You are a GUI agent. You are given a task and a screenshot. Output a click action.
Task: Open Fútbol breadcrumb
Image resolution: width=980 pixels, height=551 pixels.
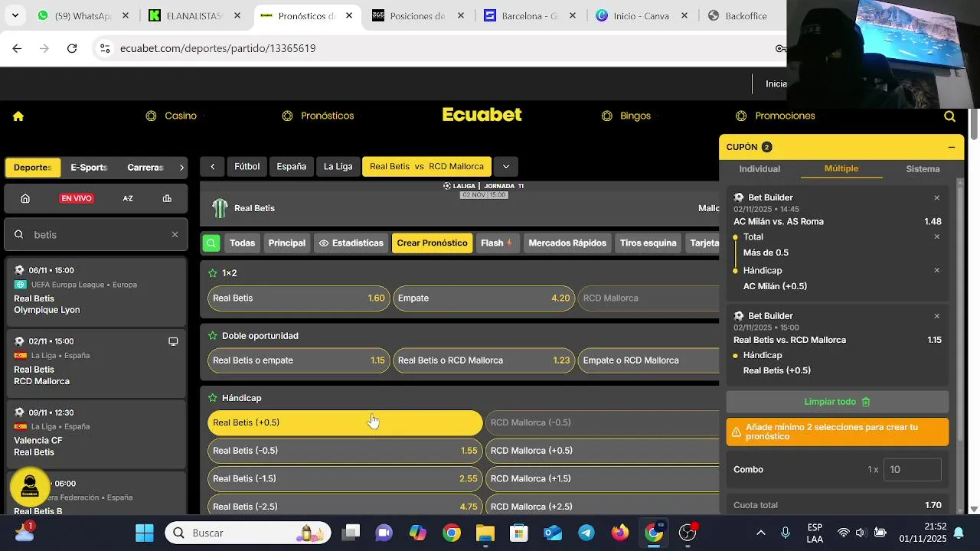247,167
